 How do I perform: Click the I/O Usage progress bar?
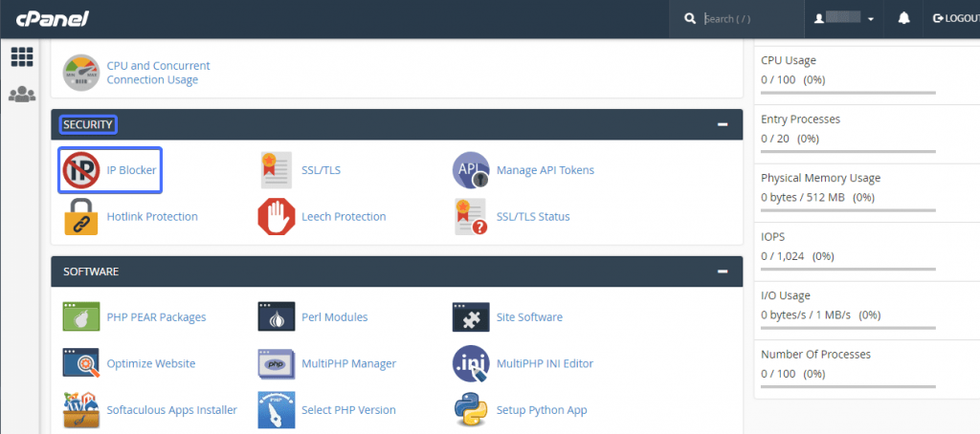(x=848, y=328)
